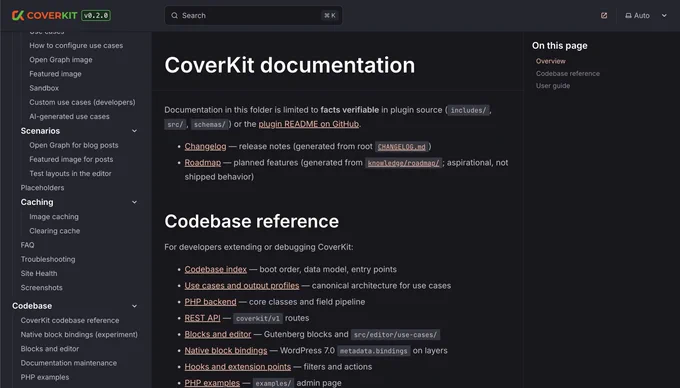Click the knowledge/roadmap/ code link
Viewport: 680px width, 388px height.
403,163
